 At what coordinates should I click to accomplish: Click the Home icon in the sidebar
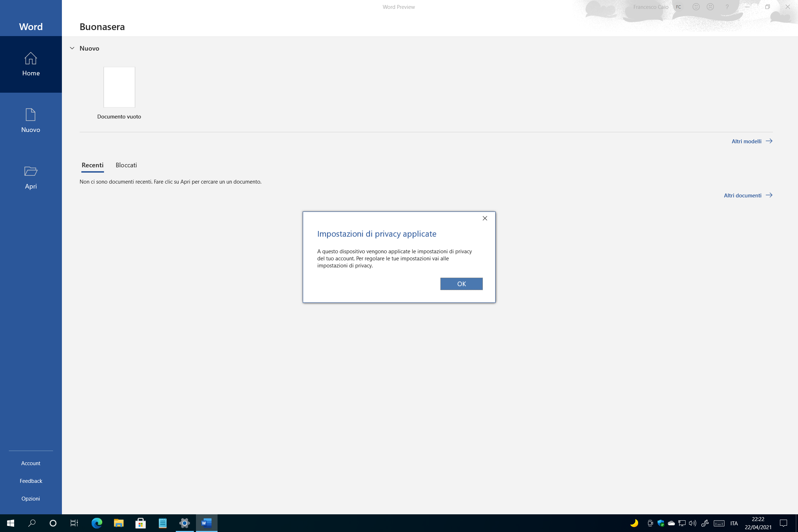pyautogui.click(x=31, y=64)
